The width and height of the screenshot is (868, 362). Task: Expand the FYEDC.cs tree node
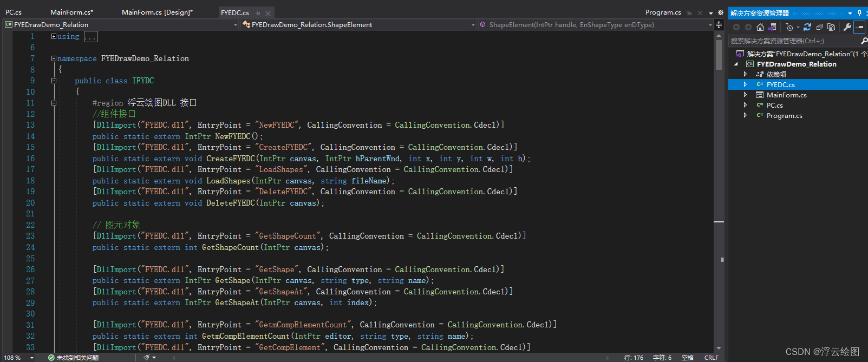pos(746,84)
